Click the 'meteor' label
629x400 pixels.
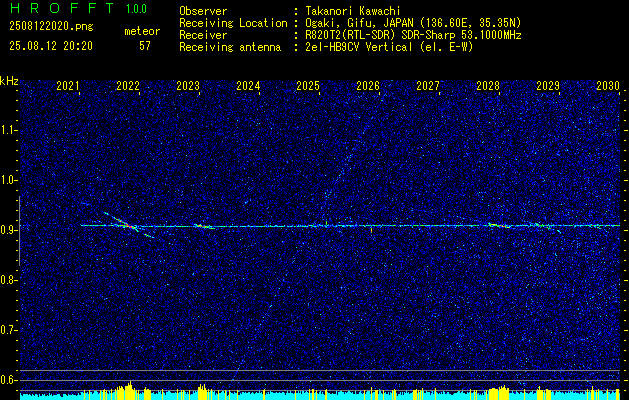pos(142,31)
